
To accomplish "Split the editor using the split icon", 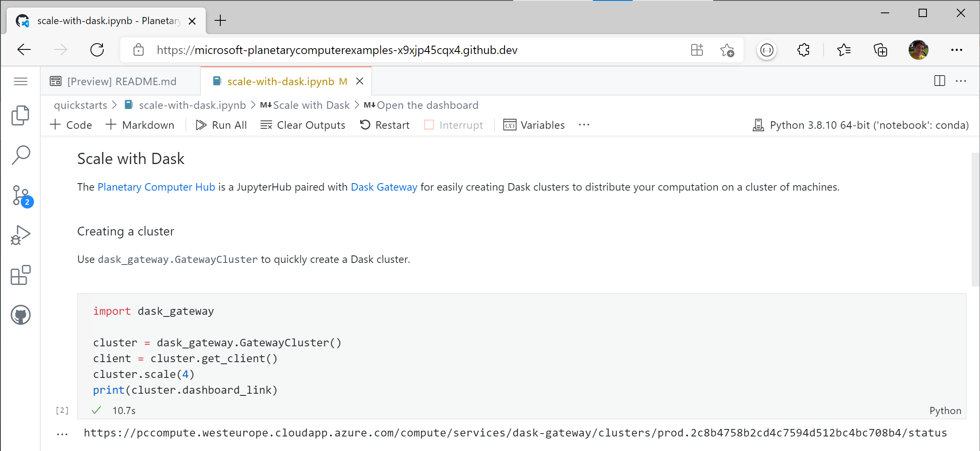I will click(x=939, y=81).
